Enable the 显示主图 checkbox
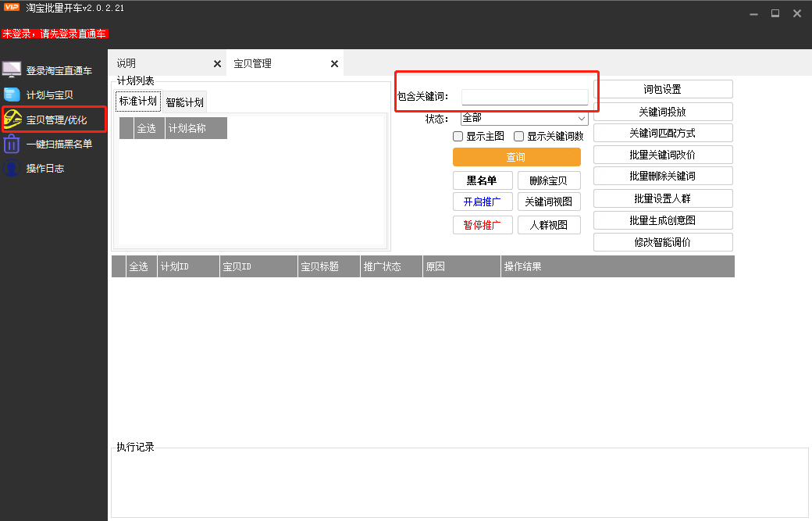 coord(458,136)
